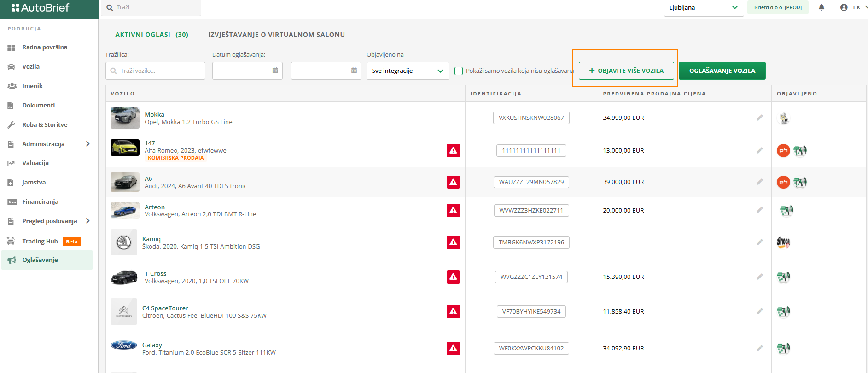Edit price pencil for C4 SpaceTourer
868x373 pixels.
760,311
